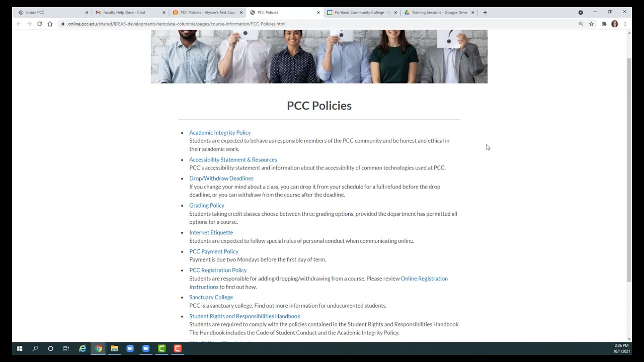Open the Sanctuary College link
The height and width of the screenshot is (362, 644).
click(x=211, y=298)
